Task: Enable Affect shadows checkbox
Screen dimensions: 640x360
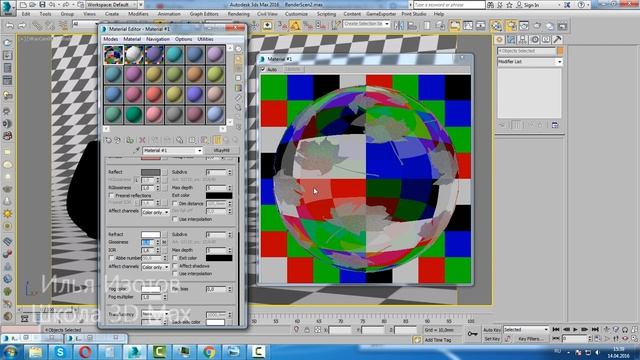Action: pos(175,266)
